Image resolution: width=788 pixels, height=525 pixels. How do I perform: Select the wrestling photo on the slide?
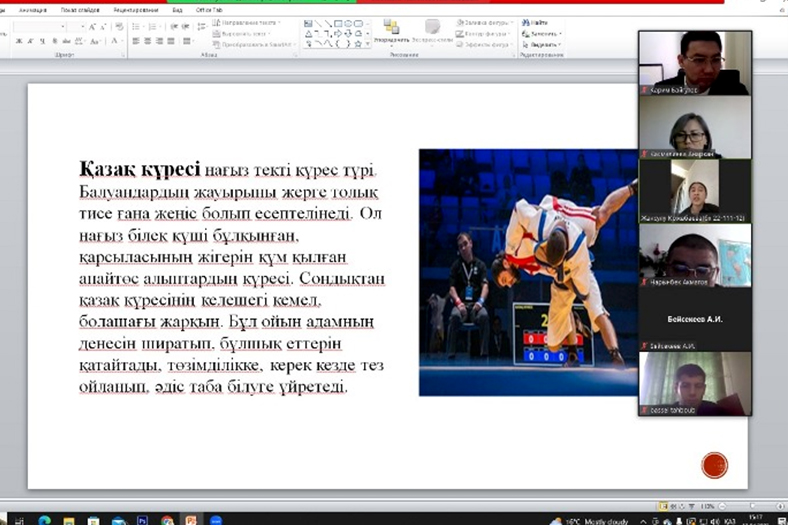[x=528, y=272]
